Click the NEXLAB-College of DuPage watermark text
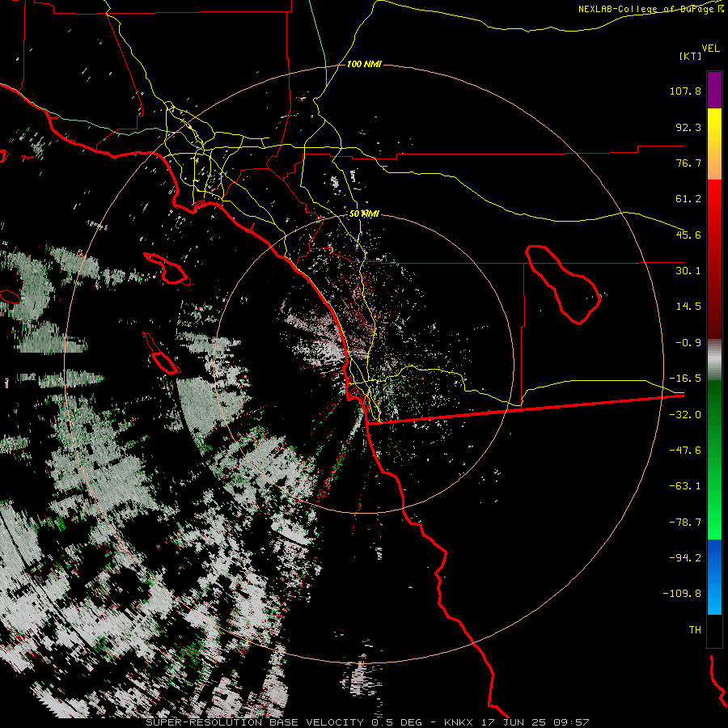728x728 pixels. click(650, 9)
